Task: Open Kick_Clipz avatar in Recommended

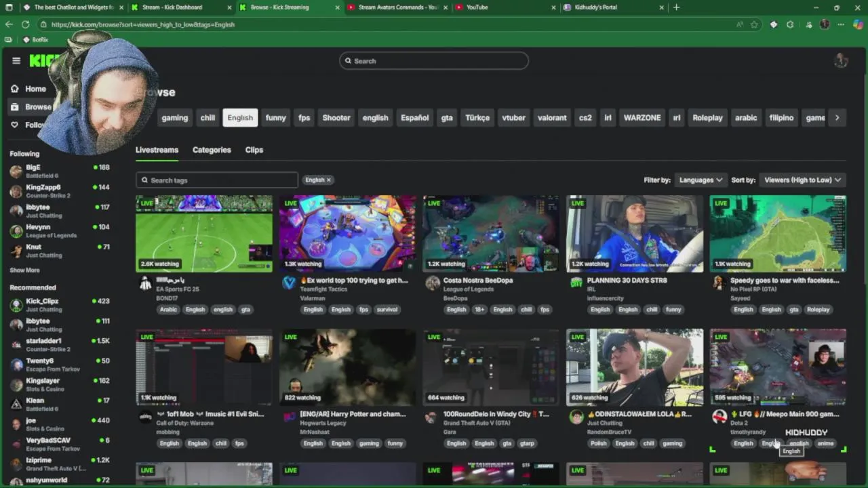Action: coord(16,305)
